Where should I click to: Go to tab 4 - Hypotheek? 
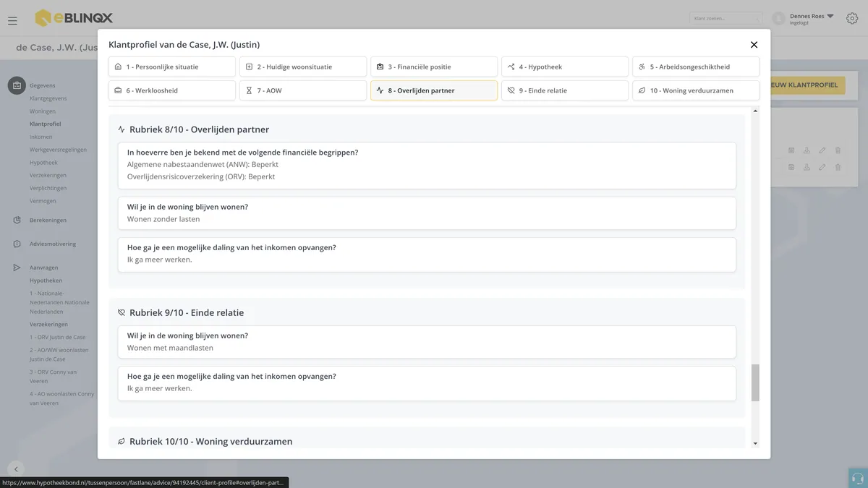(565, 67)
